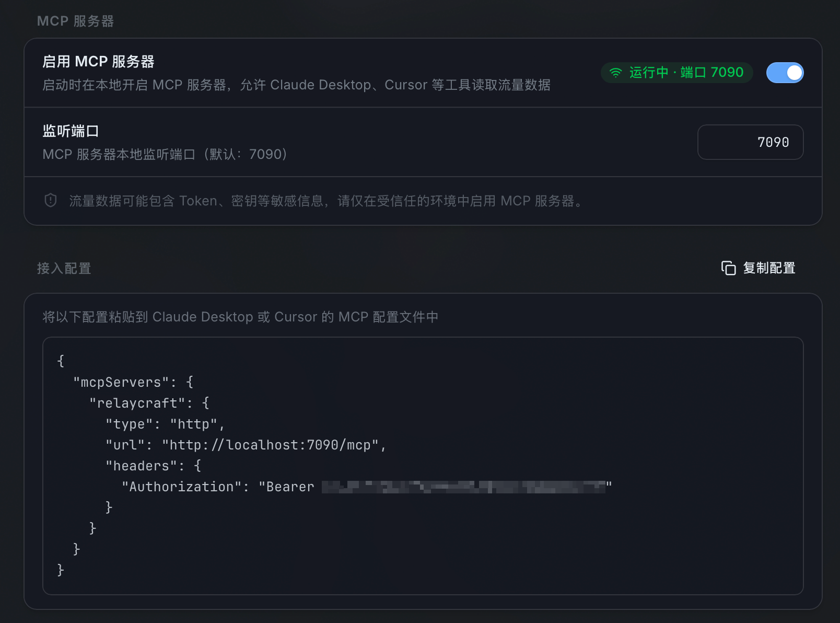Click the duplicate-pages icon for copying configuration

(x=728, y=268)
